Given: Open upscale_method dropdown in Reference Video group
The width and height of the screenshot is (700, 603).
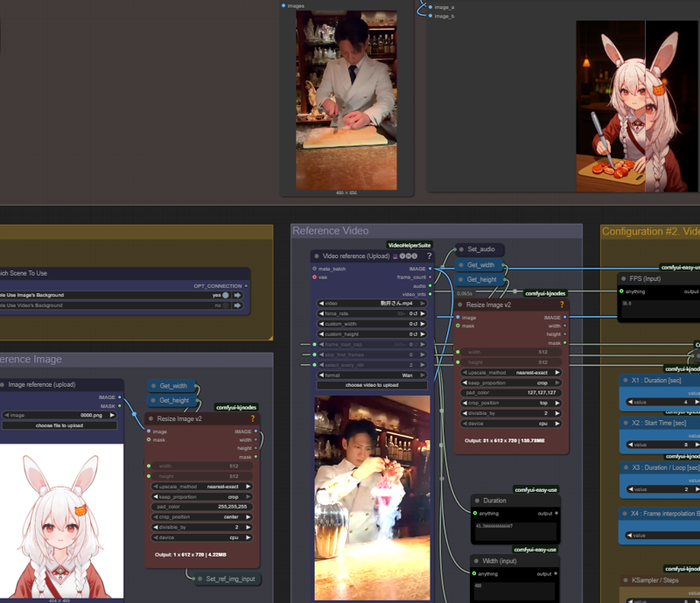Looking at the screenshot, I should coord(511,373).
